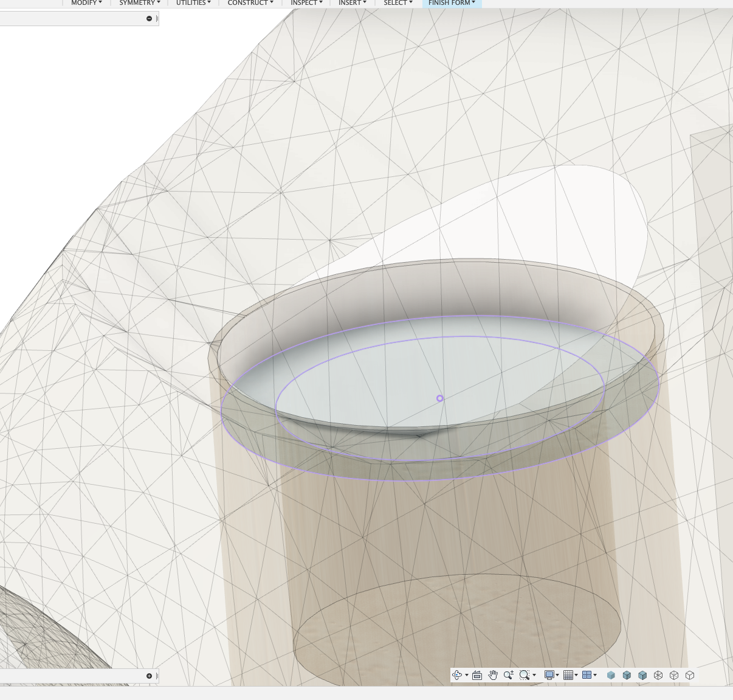733x700 pixels.
Task: Select the Orbit tool
Action: click(x=458, y=674)
